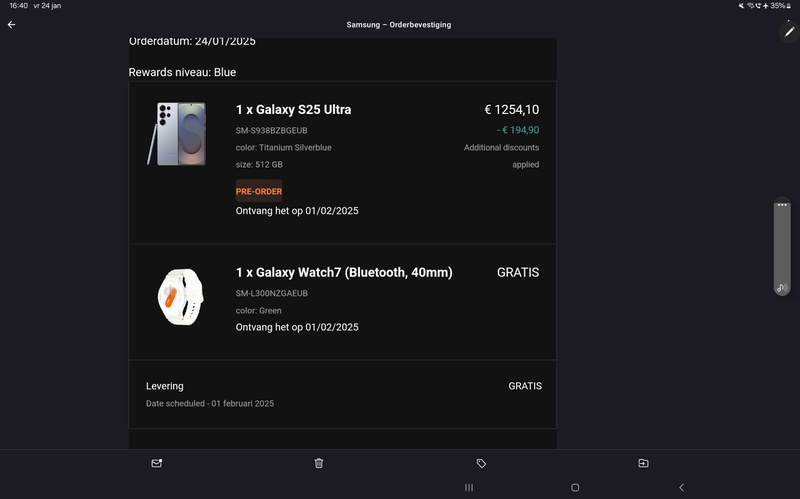Tap the pencil edit button
Viewport: 800px width, 499px height.
(789, 32)
